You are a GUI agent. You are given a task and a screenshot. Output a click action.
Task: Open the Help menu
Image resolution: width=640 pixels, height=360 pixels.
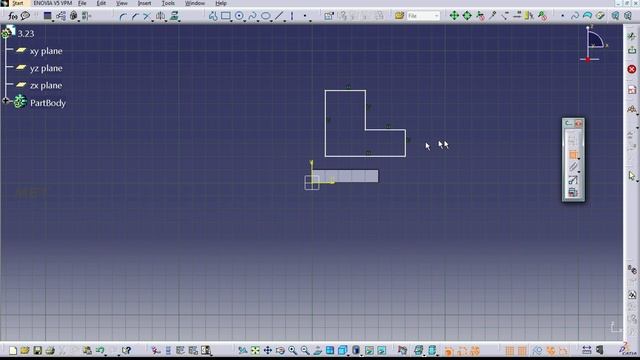221,3
